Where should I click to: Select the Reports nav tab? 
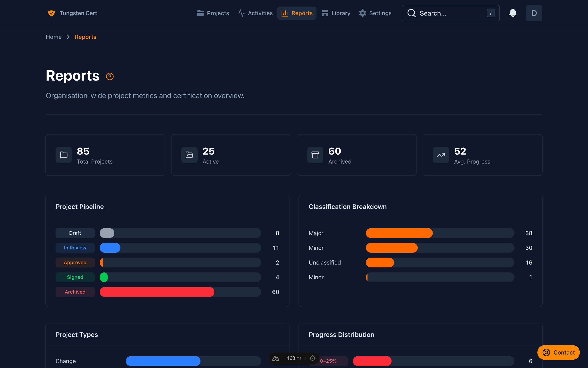click(297, 13)
